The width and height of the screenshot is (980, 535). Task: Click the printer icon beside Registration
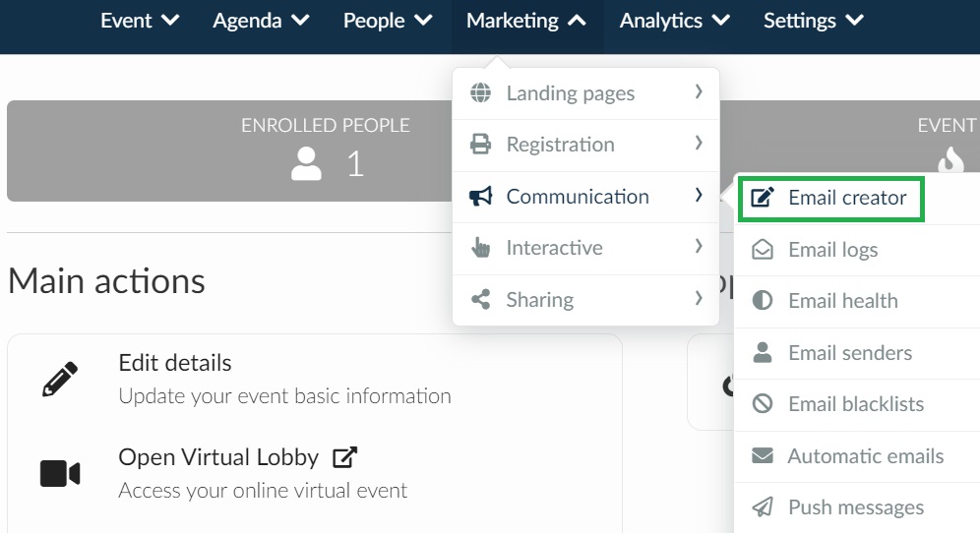pos(480,145)
